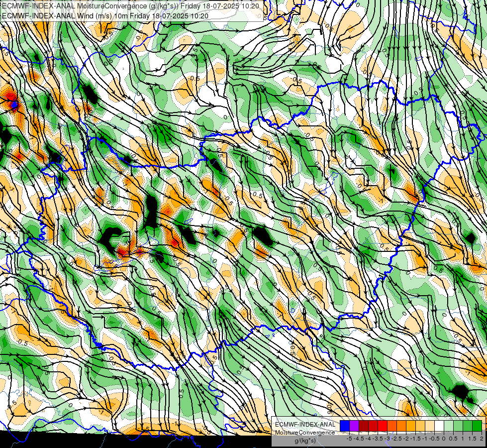Click the legend tick value '-4.5'

pyautogui.click(x=359, y=439)
